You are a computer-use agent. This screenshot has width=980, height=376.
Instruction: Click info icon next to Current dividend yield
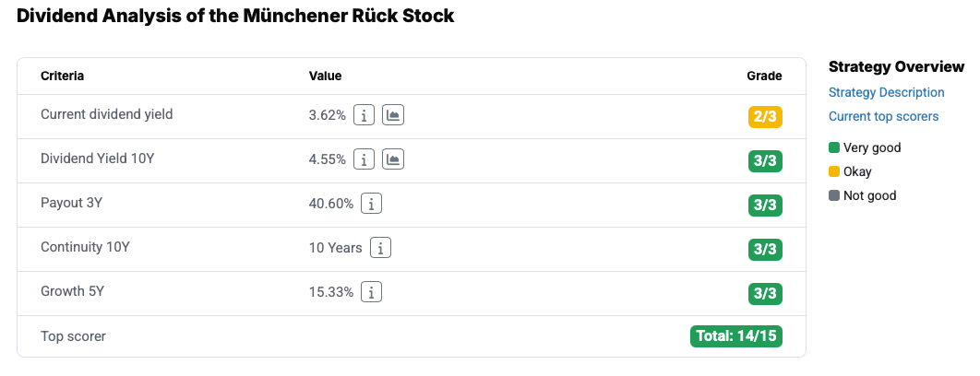click(x=365, y=115)
